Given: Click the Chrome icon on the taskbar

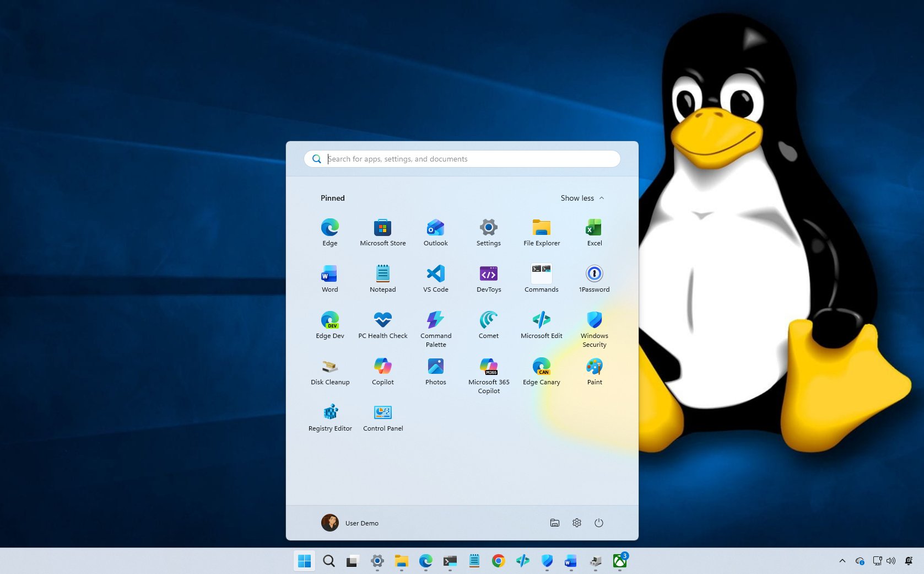Looking at the screenshot, I should tap(498, 561).
